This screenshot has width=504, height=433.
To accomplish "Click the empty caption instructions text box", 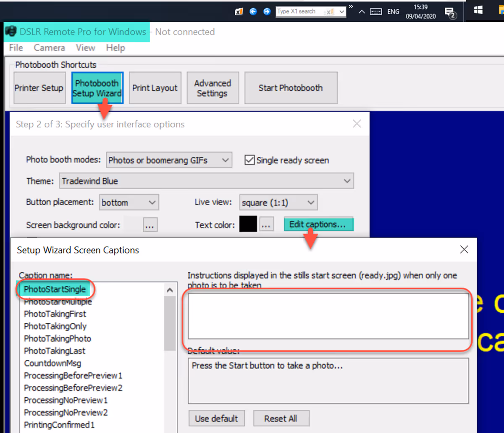I will [x=328, y=316].
